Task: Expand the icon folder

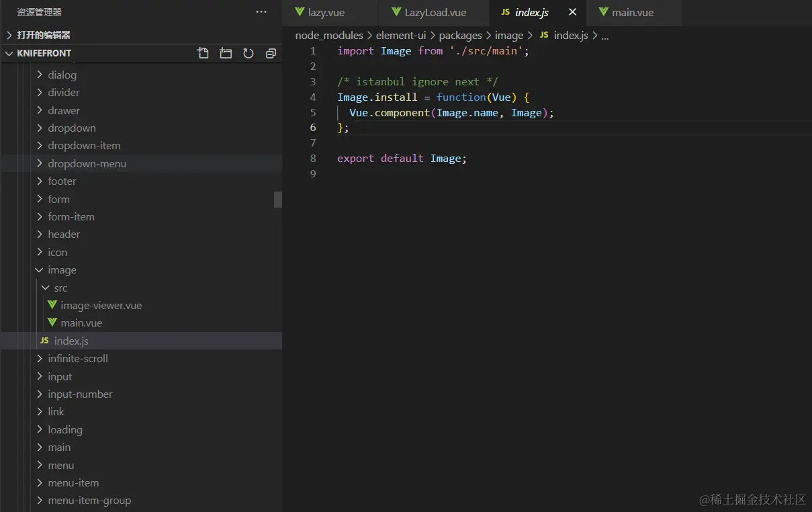Action: (141, 252)
